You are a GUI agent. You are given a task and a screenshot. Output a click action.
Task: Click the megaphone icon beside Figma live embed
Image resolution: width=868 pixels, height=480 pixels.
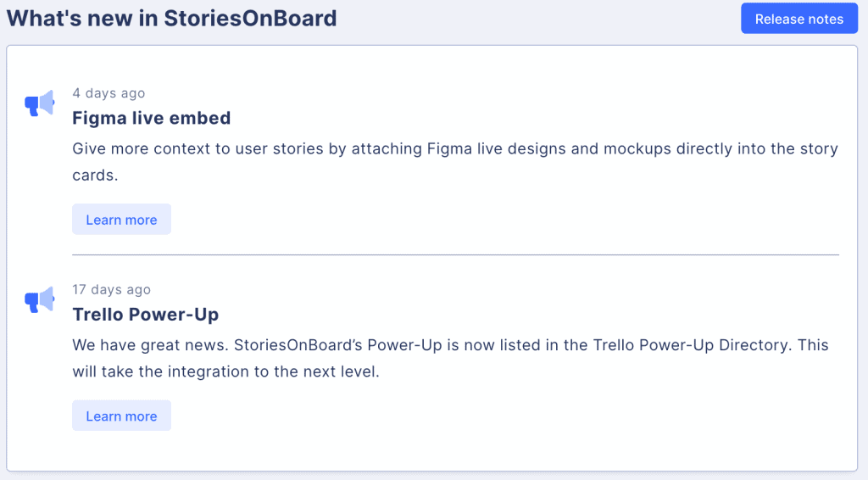[x=39, y=103]
